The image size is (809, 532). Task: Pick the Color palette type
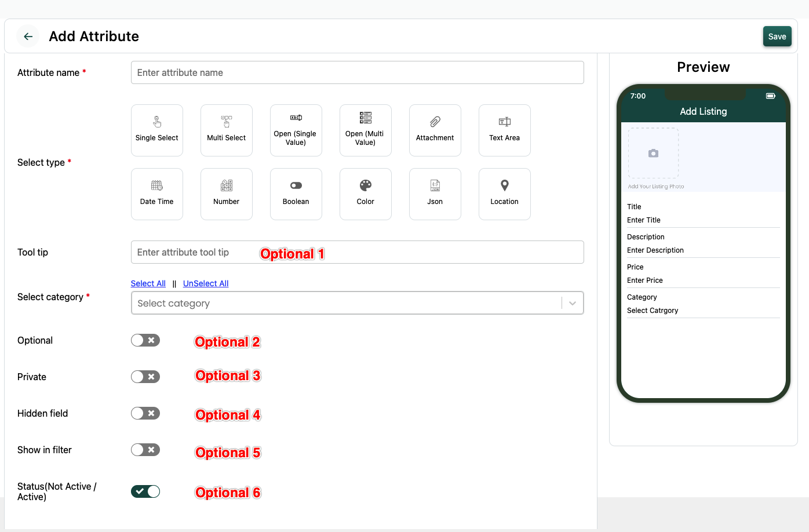[x=366, y=194]
